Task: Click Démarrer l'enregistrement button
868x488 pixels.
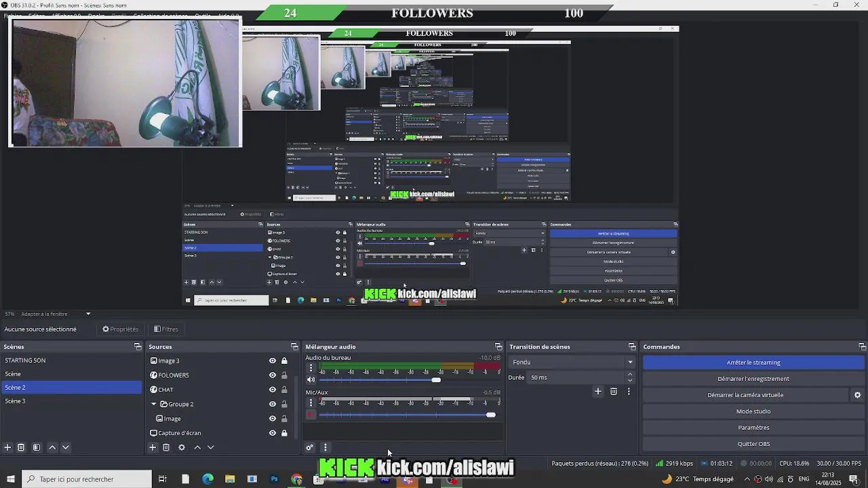Action: [x=753, y=379]
